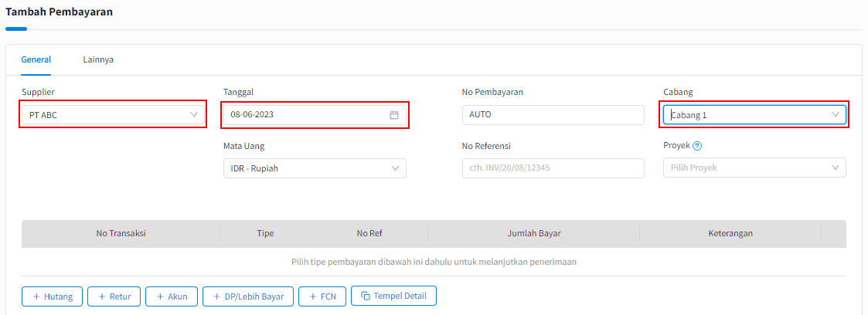Screen dimensions: 868x315
Task: Click the plus icon on Hutang button
Action: click(x=36, y=296)
